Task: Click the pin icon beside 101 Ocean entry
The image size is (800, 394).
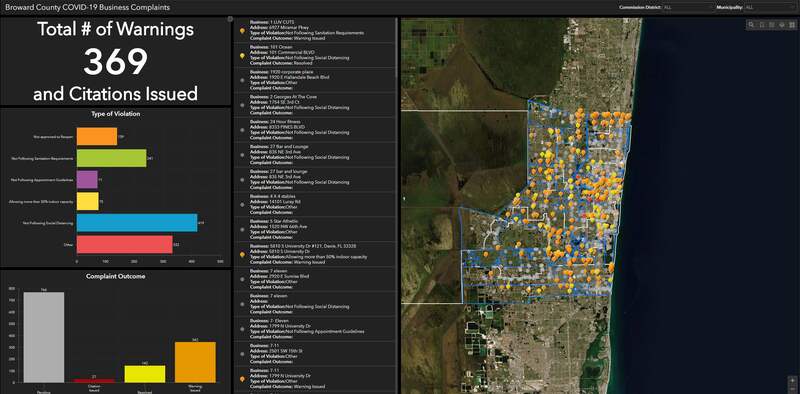Action: coord(242,56)
